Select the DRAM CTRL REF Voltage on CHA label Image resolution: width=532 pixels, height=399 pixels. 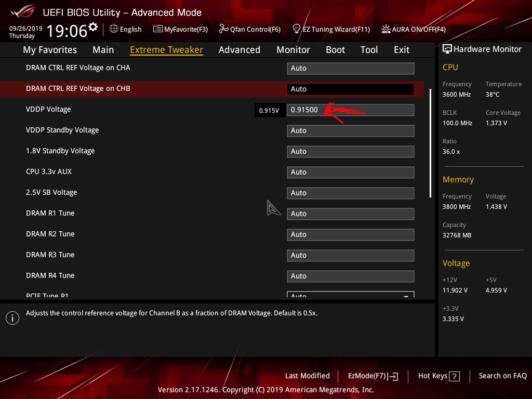(78, 68)
